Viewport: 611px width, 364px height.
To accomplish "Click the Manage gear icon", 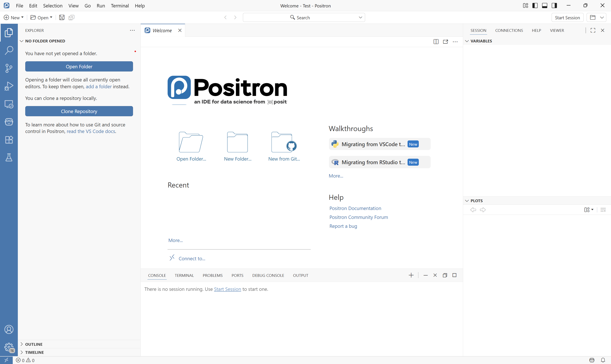I will click(9, 347).
